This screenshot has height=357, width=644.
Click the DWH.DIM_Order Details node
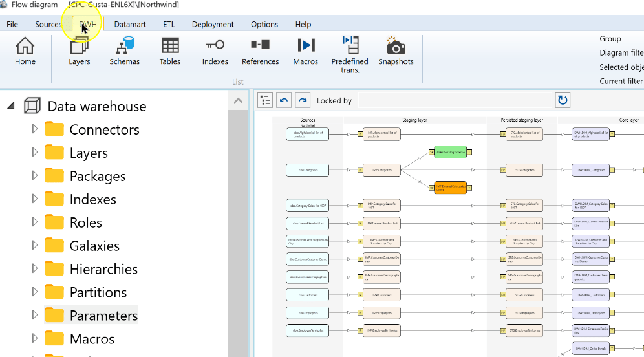coord(590,349)
